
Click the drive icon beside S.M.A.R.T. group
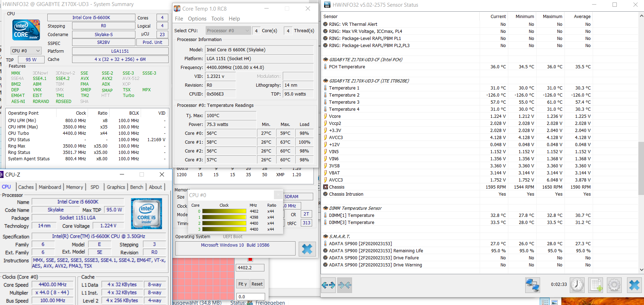pos(326,236)
